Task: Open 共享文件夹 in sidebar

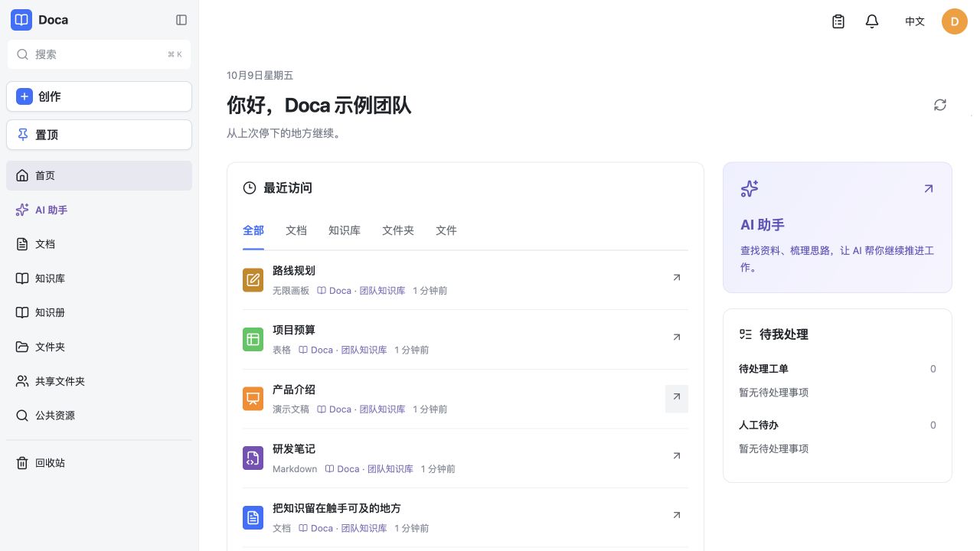Action: [100, 381]
